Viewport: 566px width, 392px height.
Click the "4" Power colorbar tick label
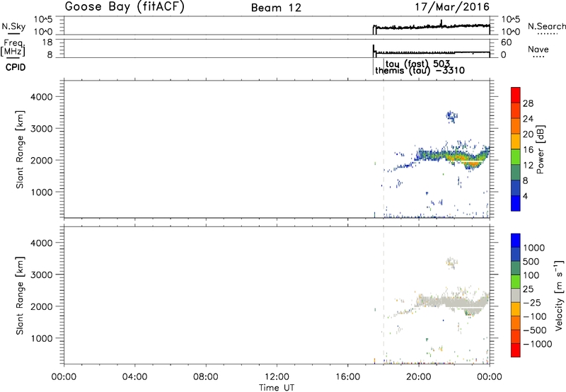click(x=525, y=196)
